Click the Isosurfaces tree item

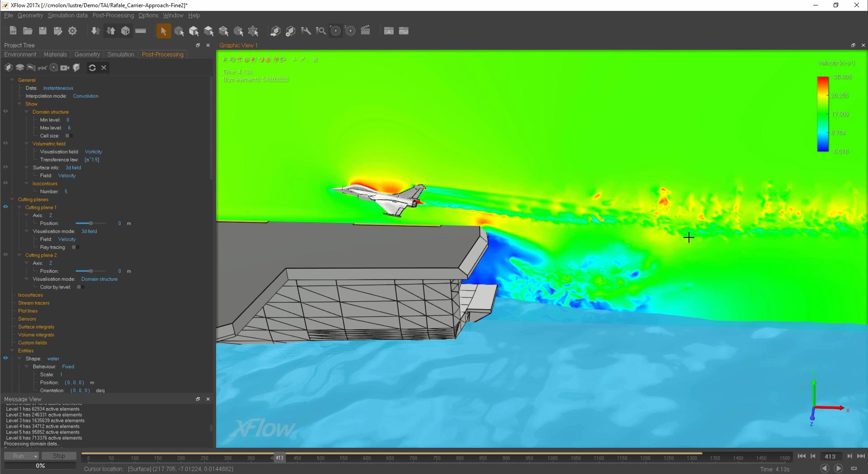coord(31,295)
